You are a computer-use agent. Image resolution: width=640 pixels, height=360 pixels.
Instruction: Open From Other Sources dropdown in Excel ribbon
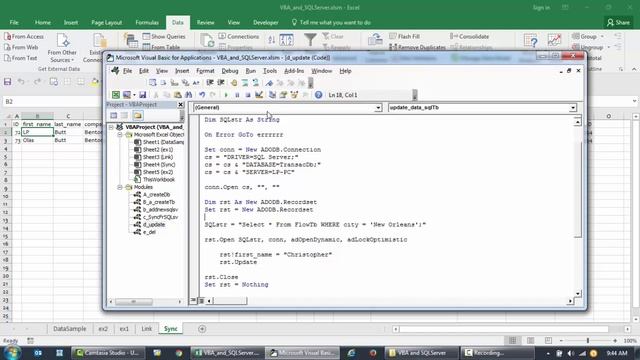click(x=62, y=49)
